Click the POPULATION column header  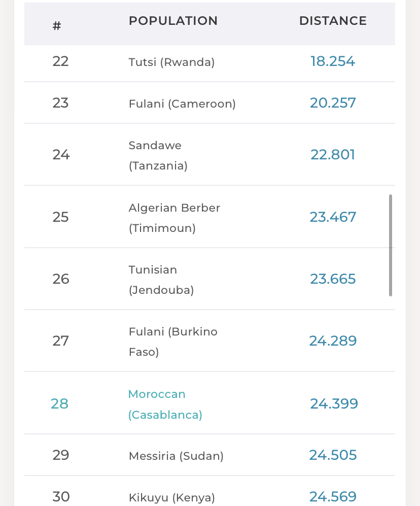pos(173,21)
